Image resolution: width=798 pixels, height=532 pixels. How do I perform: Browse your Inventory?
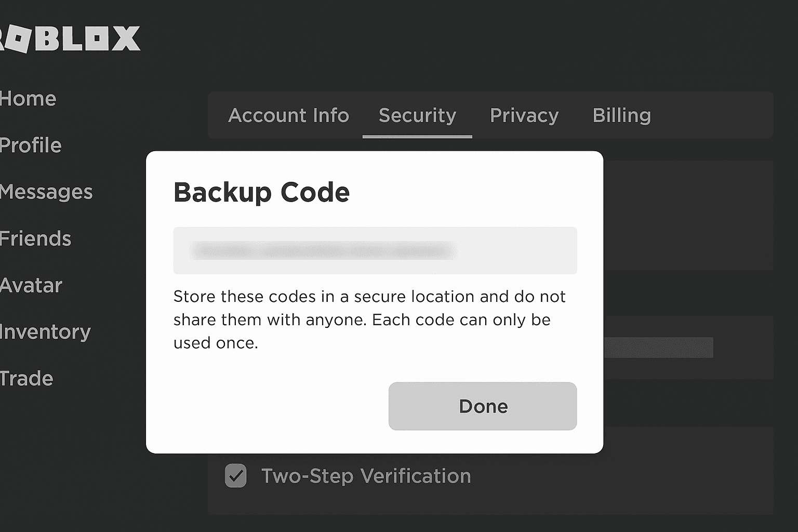[45, 332]
